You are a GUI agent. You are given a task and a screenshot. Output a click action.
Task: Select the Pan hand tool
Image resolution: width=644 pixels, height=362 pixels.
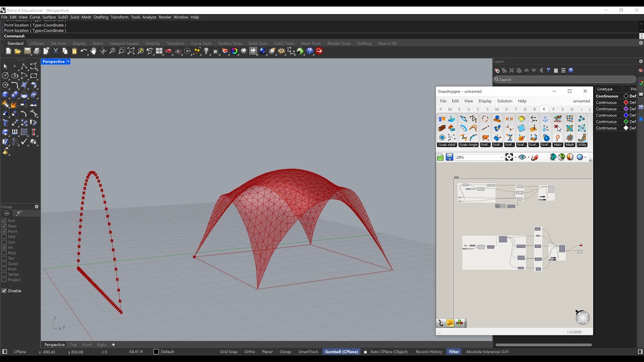pos(93,51)
